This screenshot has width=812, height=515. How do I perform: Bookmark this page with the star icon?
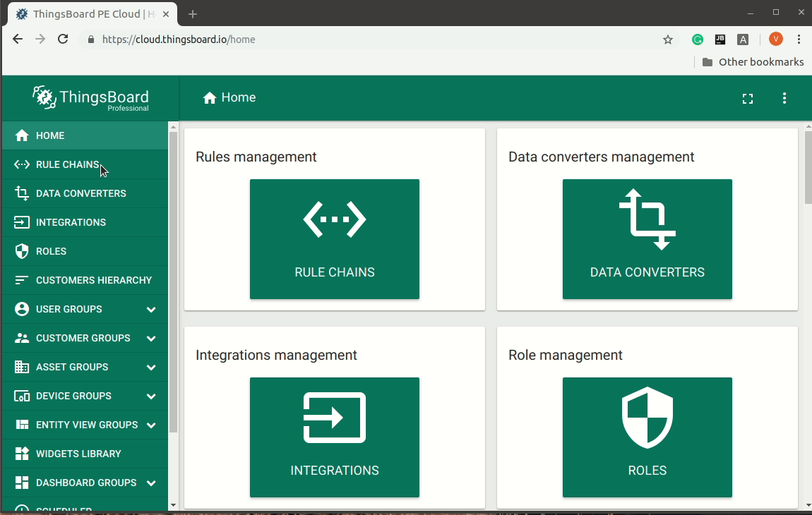point(667,40)
